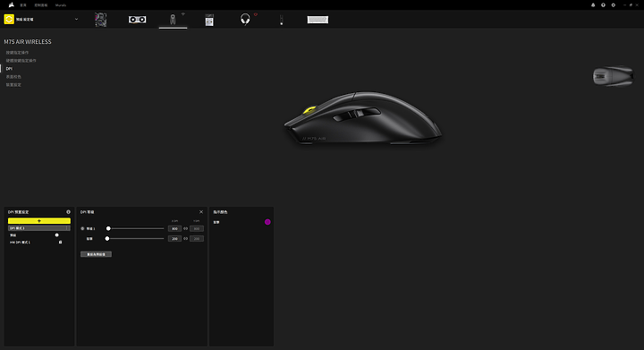Open the DPI sidebar section
This screenshot has height=350, width=644.
coord(9,69)
